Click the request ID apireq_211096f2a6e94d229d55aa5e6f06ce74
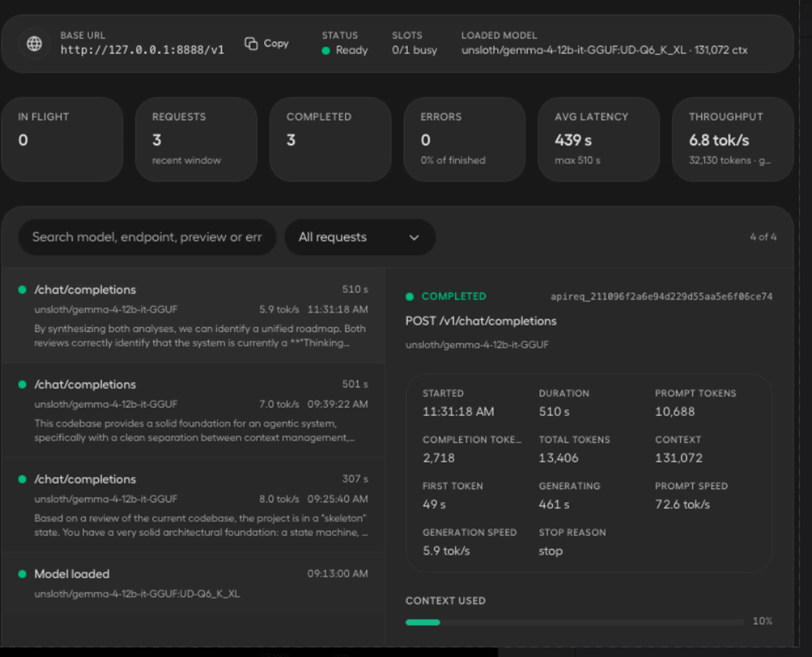This screenshot has height=657, width=812. [661, 296]
